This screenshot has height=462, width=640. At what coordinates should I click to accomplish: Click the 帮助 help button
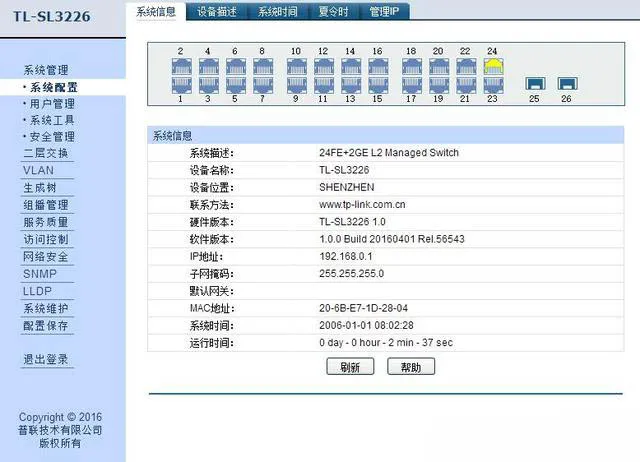411,367
